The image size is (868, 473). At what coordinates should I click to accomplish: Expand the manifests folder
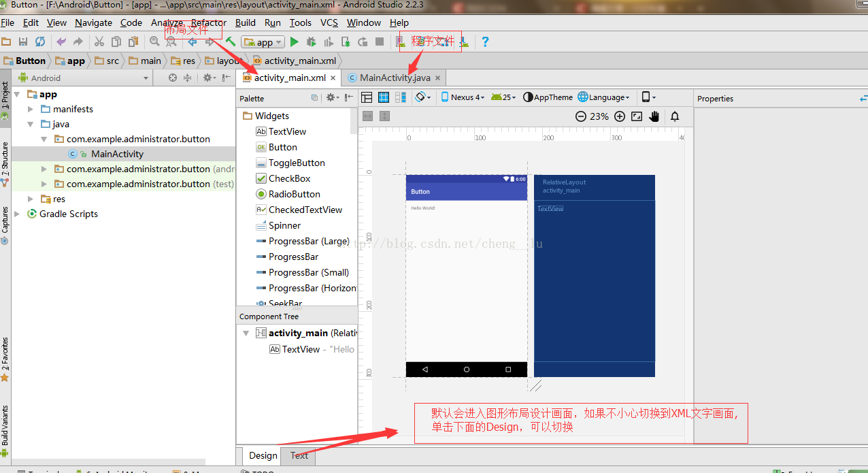tap(31, 109)
